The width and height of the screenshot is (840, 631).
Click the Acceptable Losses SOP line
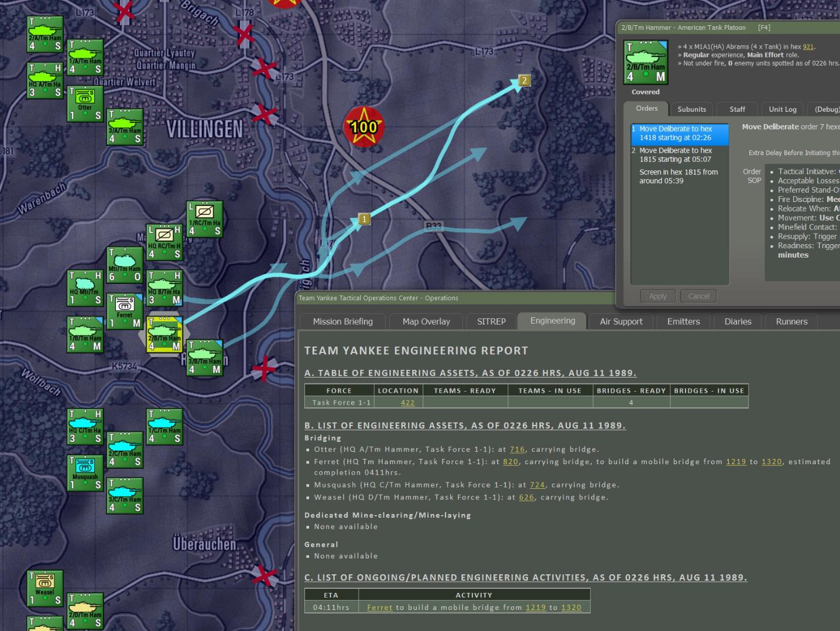coord(808,181)
